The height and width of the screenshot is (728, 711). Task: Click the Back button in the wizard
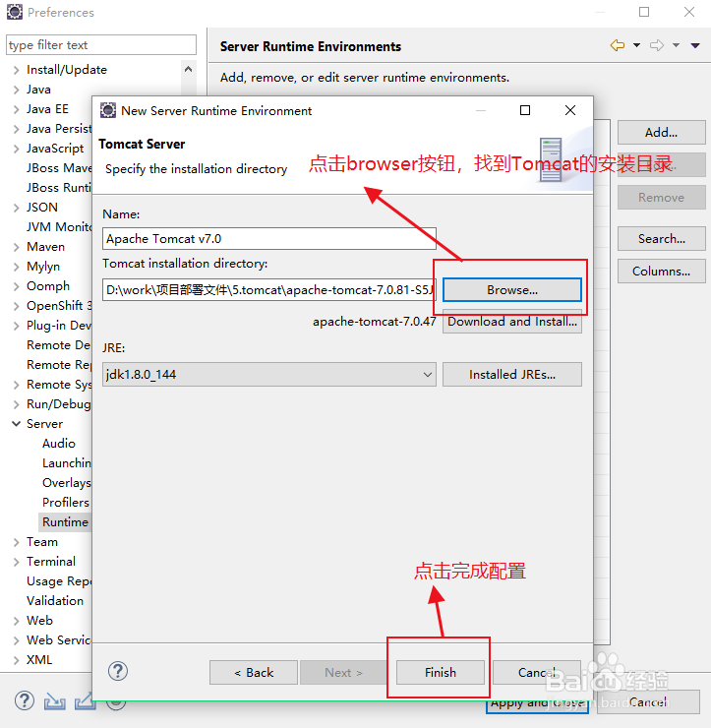[254, 672]
